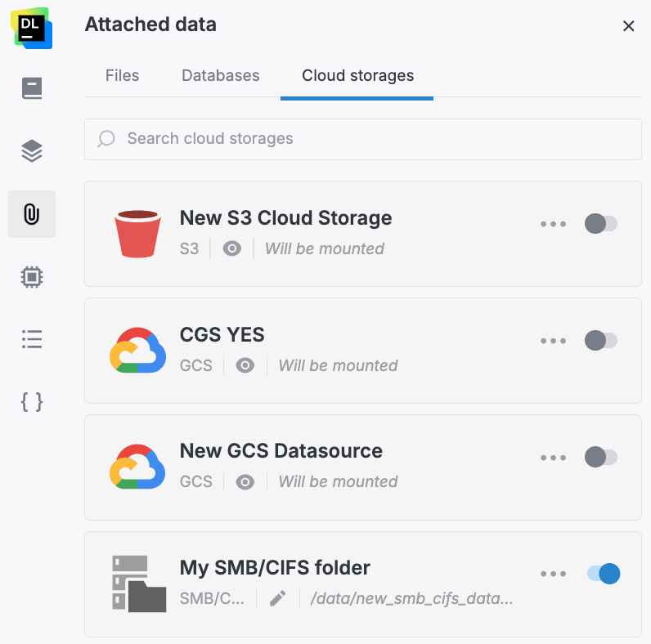Click the layers stack sidebar icon
Image resolution: width=651 pixels, height=644 pixels.
[32, 151]
